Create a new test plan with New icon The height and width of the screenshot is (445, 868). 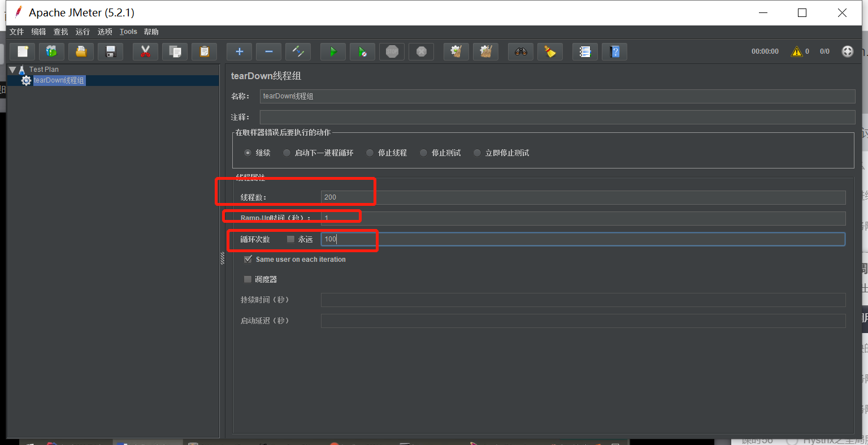point(23,51)
